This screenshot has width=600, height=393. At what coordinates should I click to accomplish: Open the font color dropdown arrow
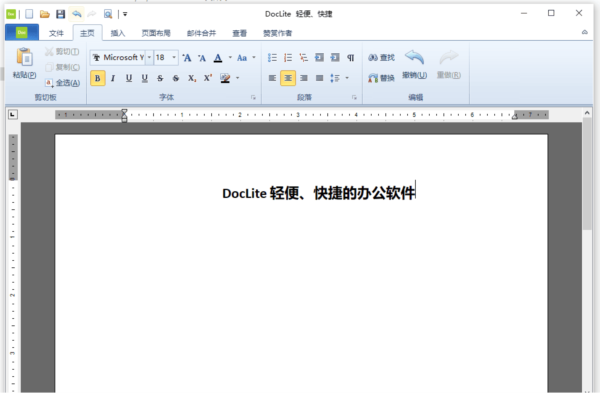[230, 58]
